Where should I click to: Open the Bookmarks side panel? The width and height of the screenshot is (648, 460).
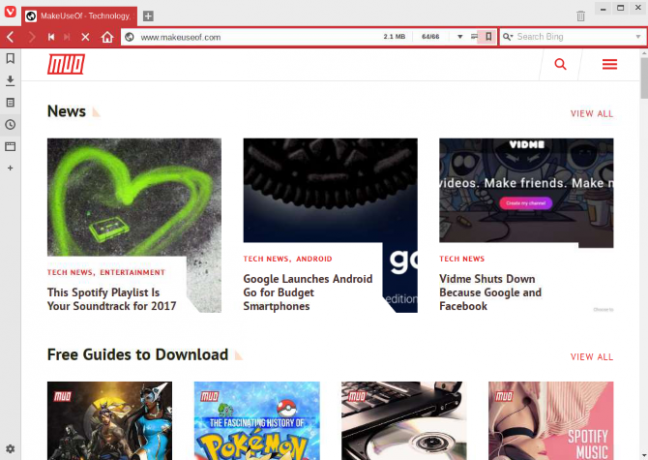click(10, 58)
